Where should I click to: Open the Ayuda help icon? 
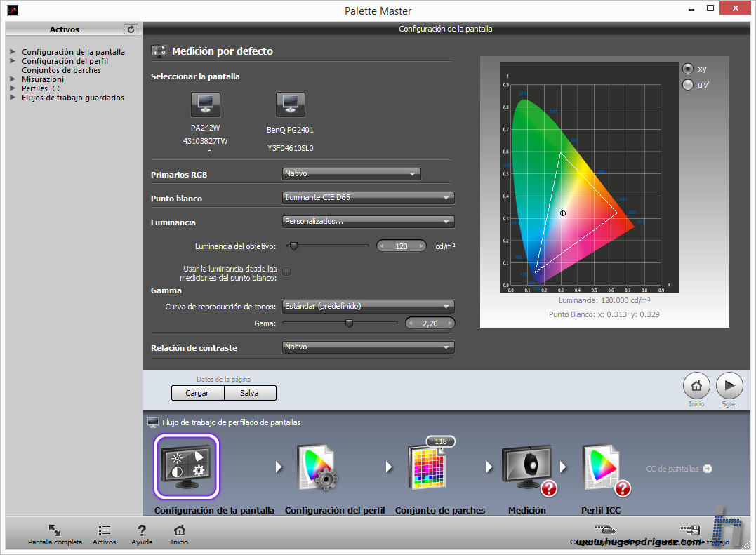click(x=142, y=531)
